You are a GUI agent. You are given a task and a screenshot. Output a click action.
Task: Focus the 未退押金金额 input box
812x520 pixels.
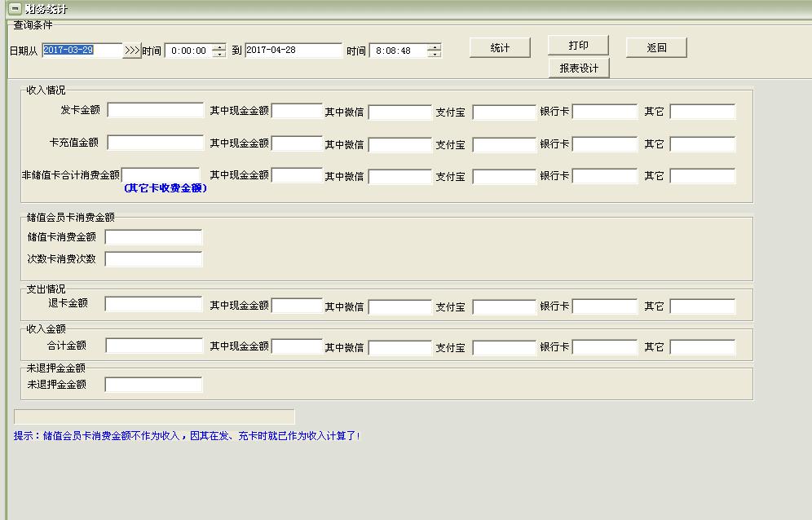[x=153, y=384]
